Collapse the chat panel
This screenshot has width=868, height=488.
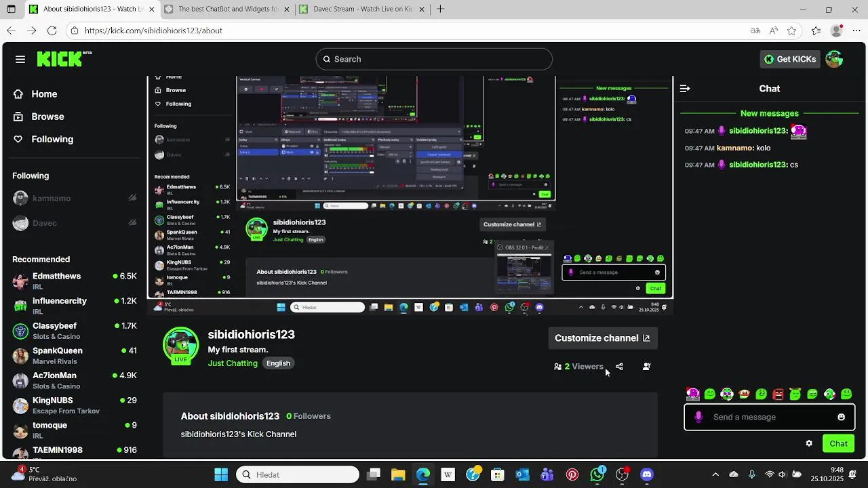click(x=685, y=89)
